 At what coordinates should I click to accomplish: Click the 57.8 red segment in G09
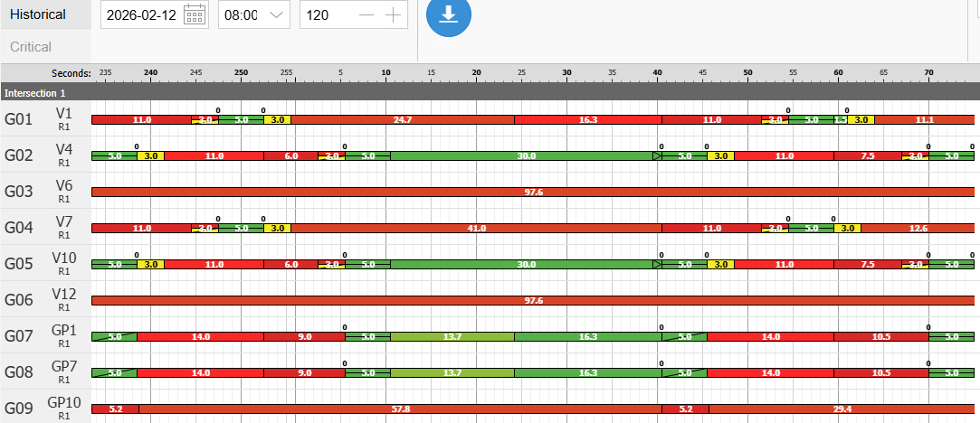[400, 409]
